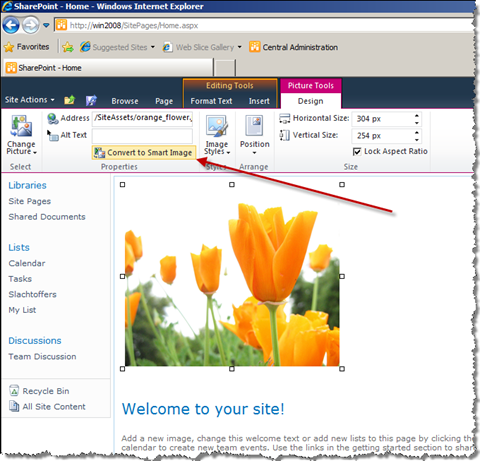Open the Libraries heading link

[x=27, y=185]
